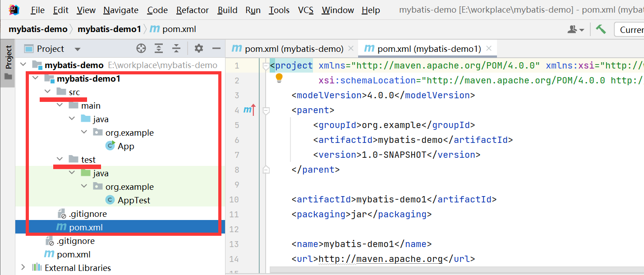
Task: Select .gitignore inside mybatis-demo1
Action: [82, 214]
